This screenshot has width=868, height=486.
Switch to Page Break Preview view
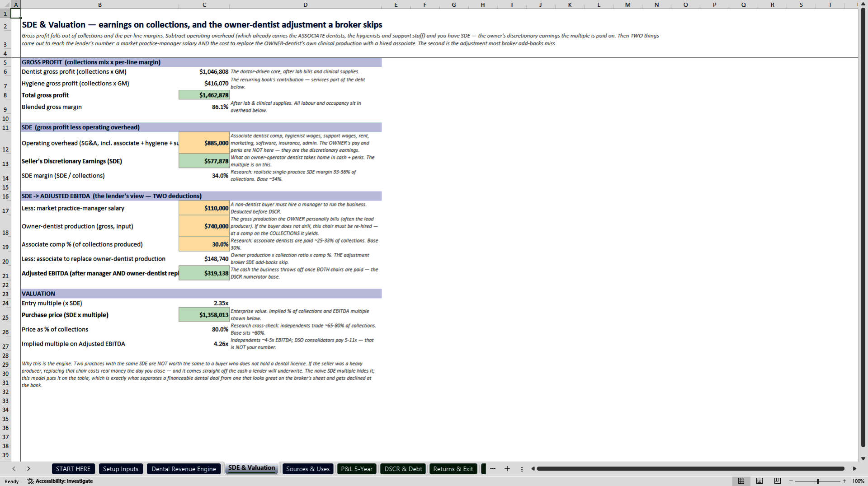777,481
